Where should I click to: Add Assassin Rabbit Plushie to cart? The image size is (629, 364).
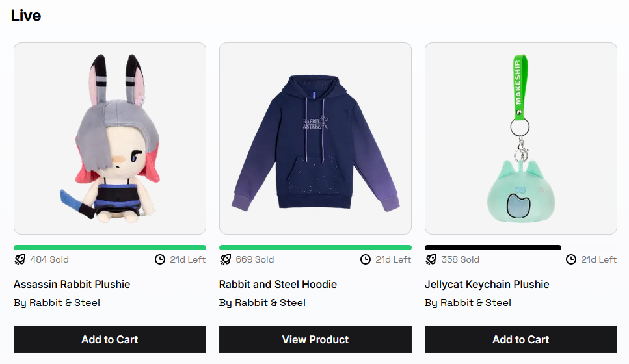(x=110, y=339)
